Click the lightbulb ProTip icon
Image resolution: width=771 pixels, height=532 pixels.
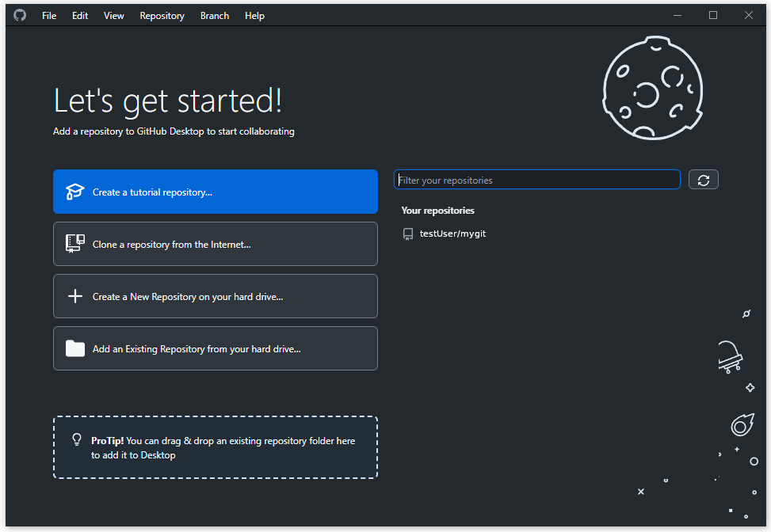click(77, 439)
